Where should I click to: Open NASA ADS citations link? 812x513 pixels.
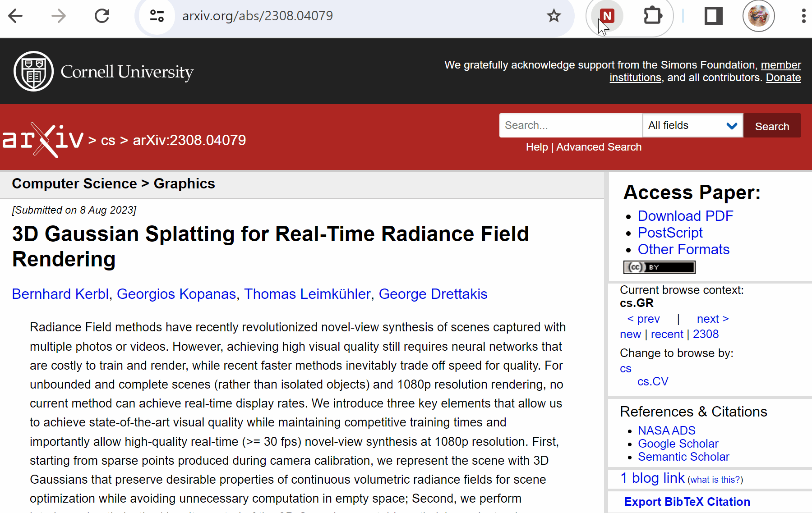pyautogui.click(x=666, y=431)
